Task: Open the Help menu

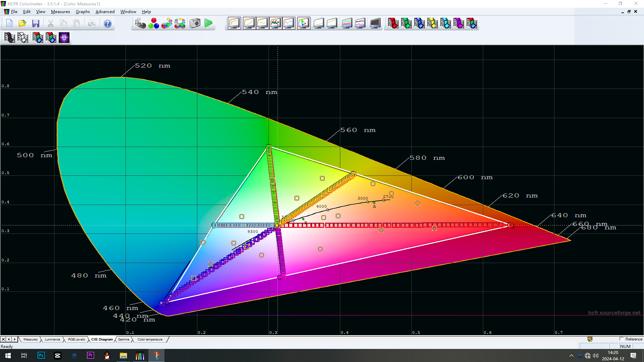Action: click(146, 11)
